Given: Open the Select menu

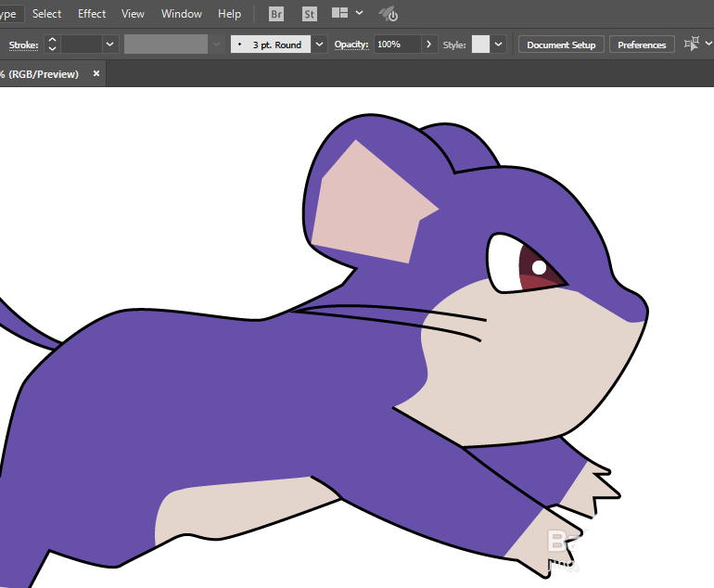Looking at the screenshot, I should (x=46, y=14).
